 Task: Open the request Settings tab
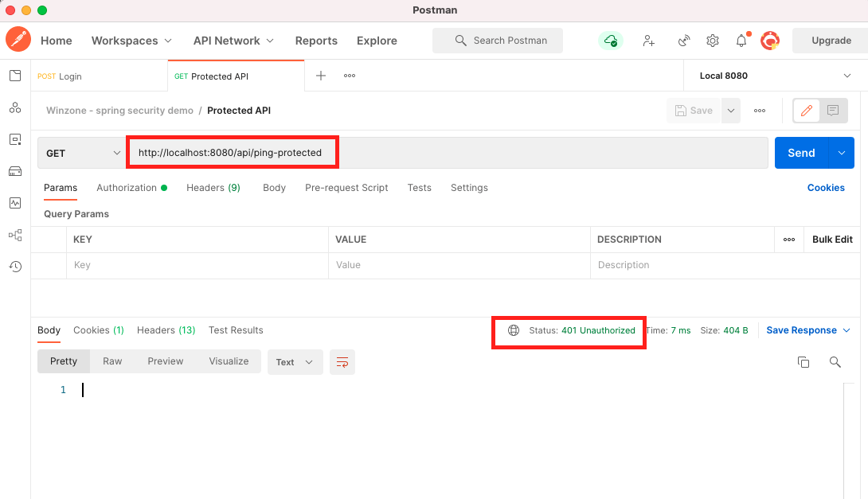pos(469,188)
